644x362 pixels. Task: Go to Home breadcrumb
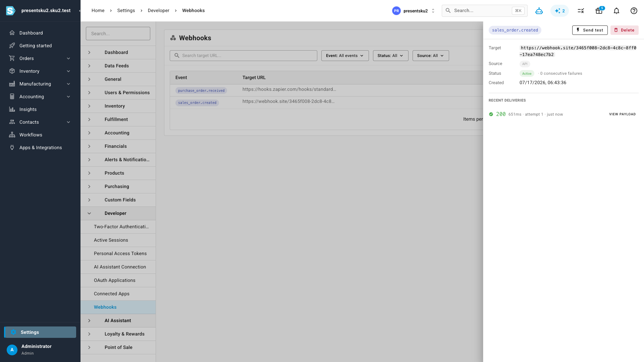[98, 11]
